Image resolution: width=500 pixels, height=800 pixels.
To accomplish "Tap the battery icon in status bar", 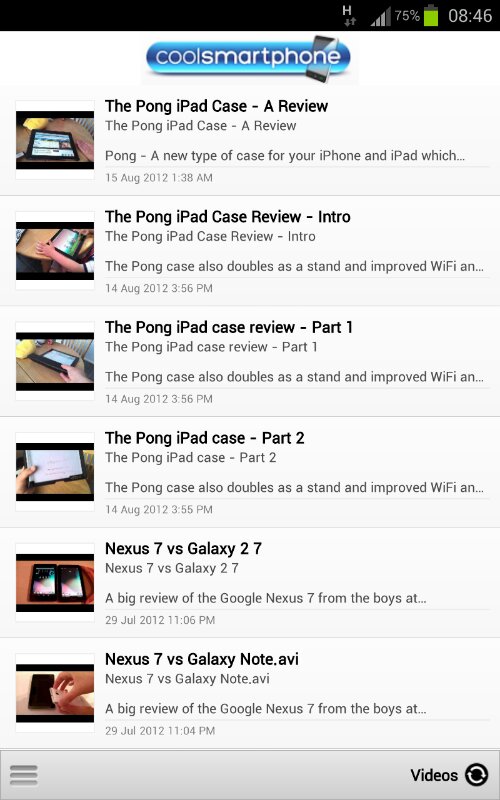I will point(431,15).
